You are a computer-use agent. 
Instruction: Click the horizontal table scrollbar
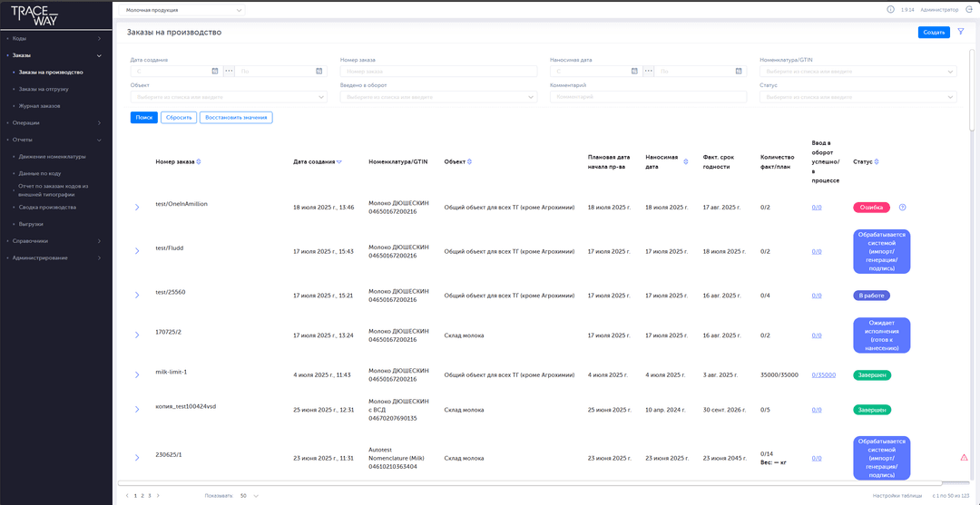529,482
